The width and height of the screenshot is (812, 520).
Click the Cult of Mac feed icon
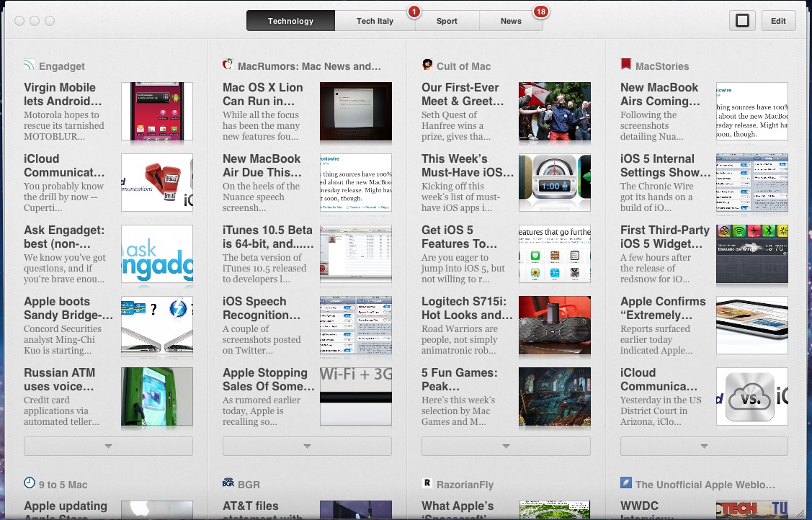pyautogui.click(x=427, y=65)
